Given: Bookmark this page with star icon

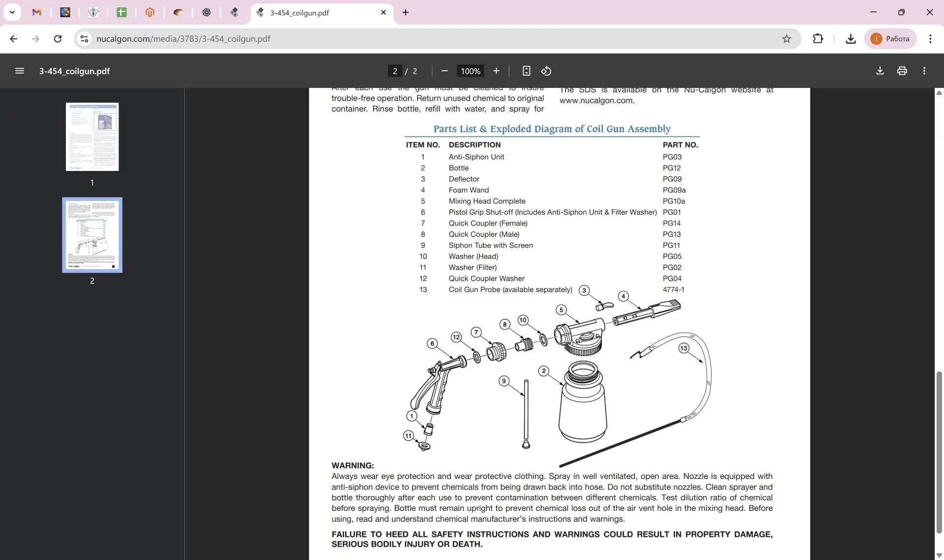Looking at the screenshot, I should 786,39.
